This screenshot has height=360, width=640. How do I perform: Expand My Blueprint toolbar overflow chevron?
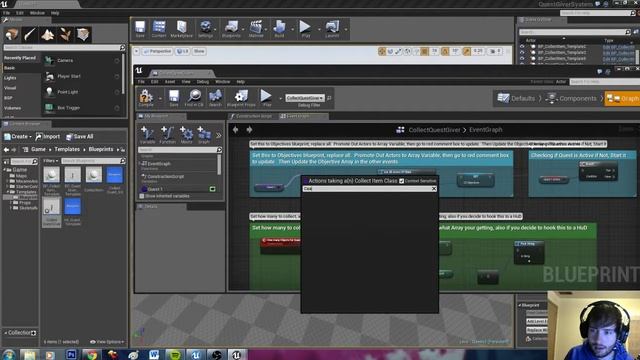click(x=219, y=136)
